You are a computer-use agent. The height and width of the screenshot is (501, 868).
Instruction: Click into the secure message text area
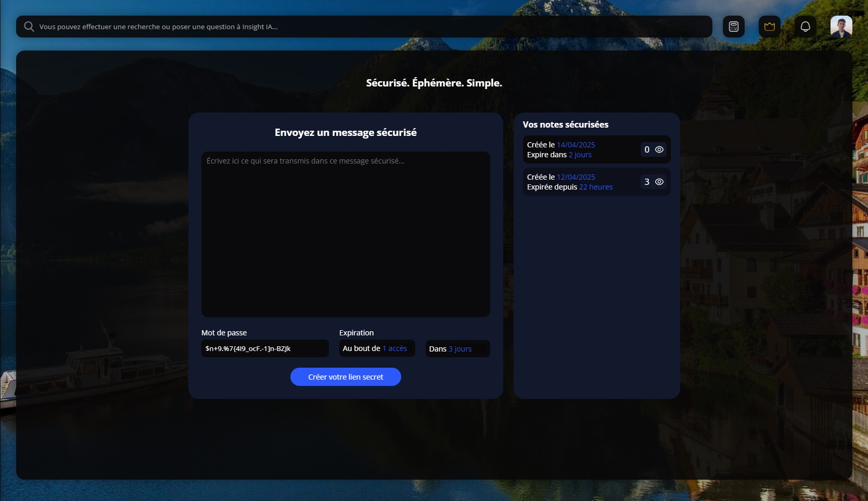(346, 234)
